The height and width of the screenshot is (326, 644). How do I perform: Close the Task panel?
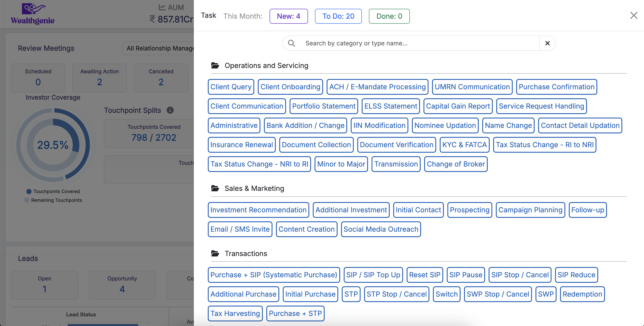(633, 16)
